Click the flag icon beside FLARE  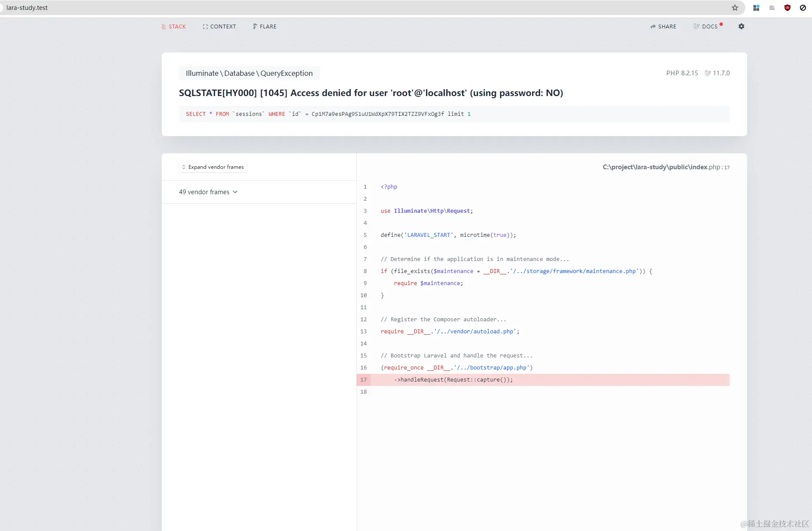255,26
